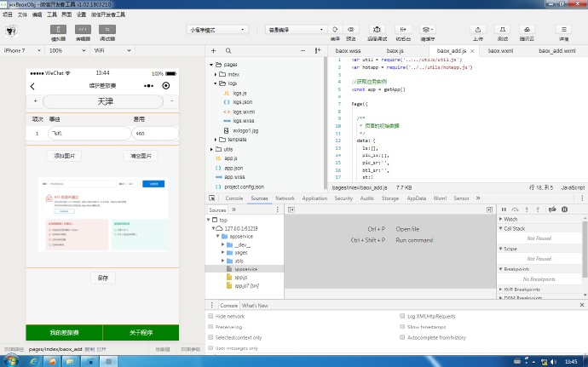Click the 保存 save button in simulator
The width and height of the screenshot is (588, 367).
pyautogui.click(x=103, y=278)
